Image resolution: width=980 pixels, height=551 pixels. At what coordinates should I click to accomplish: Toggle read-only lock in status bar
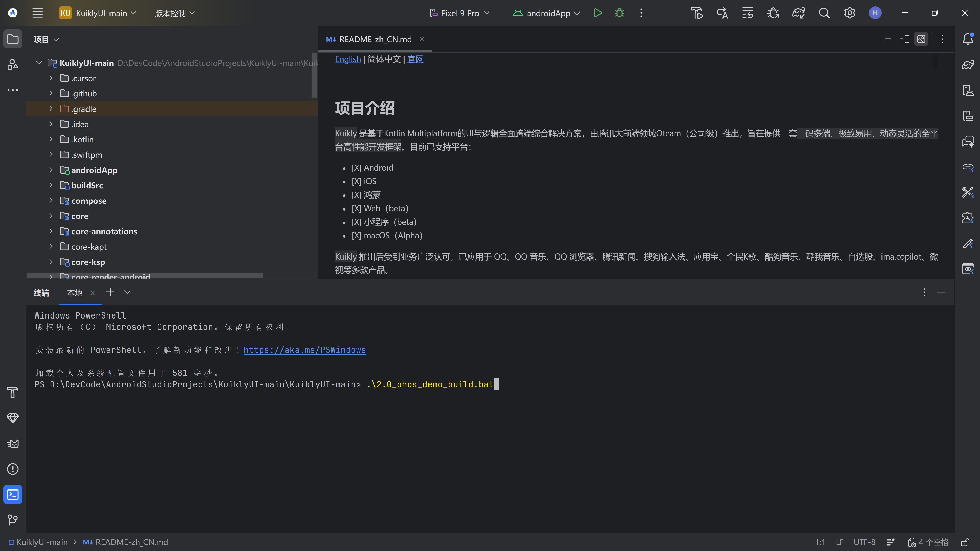964,542
